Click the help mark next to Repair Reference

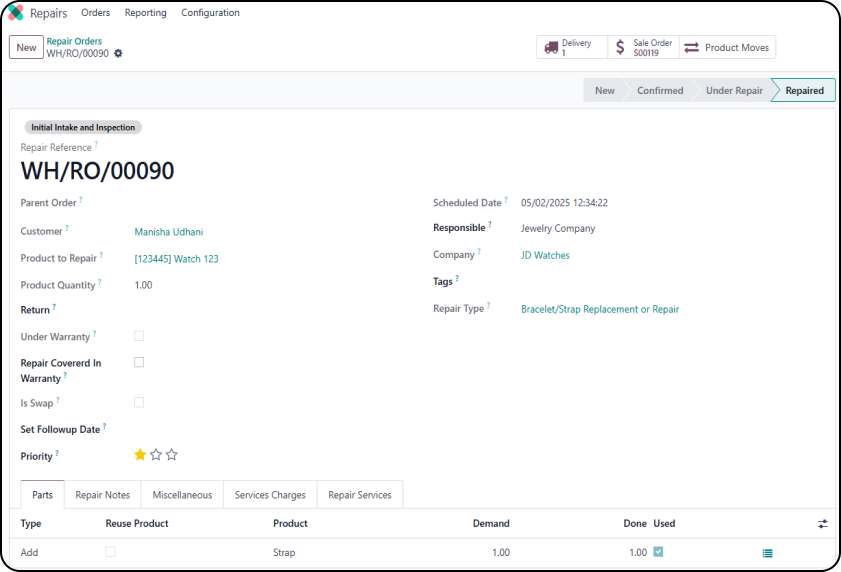96,144
